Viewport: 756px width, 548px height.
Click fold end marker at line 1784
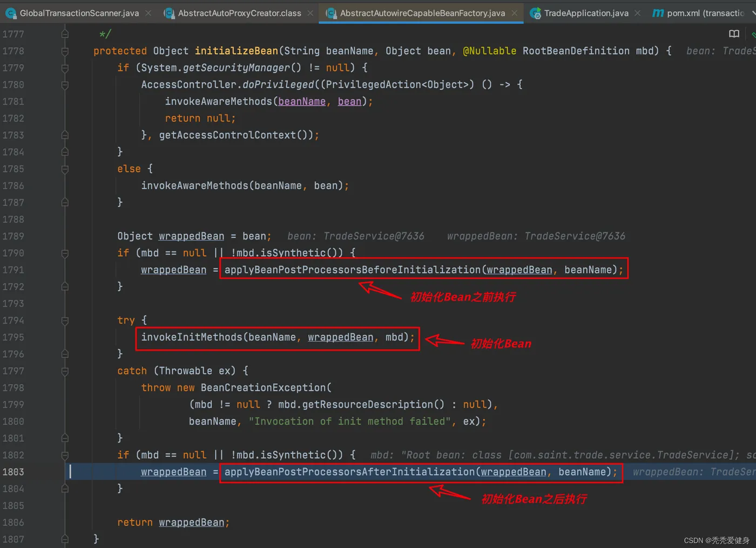pyautogui.click(x=65, y=152)
